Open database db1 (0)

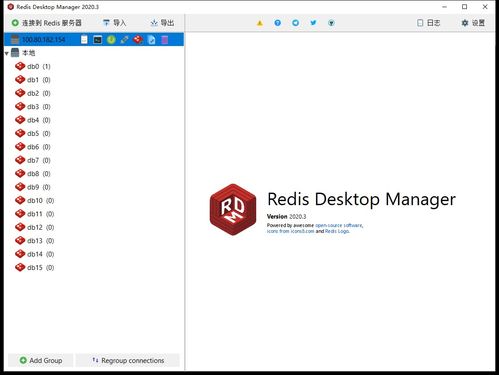coord(33,80)
